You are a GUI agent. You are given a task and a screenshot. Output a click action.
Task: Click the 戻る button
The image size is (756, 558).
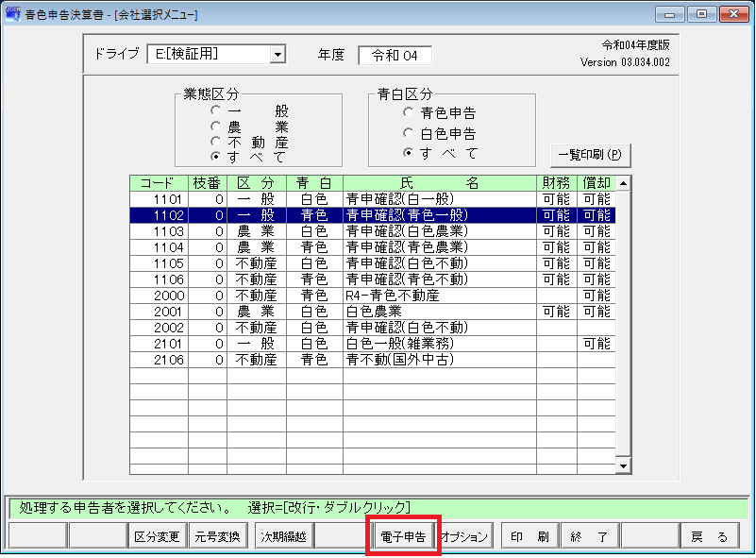709,536
